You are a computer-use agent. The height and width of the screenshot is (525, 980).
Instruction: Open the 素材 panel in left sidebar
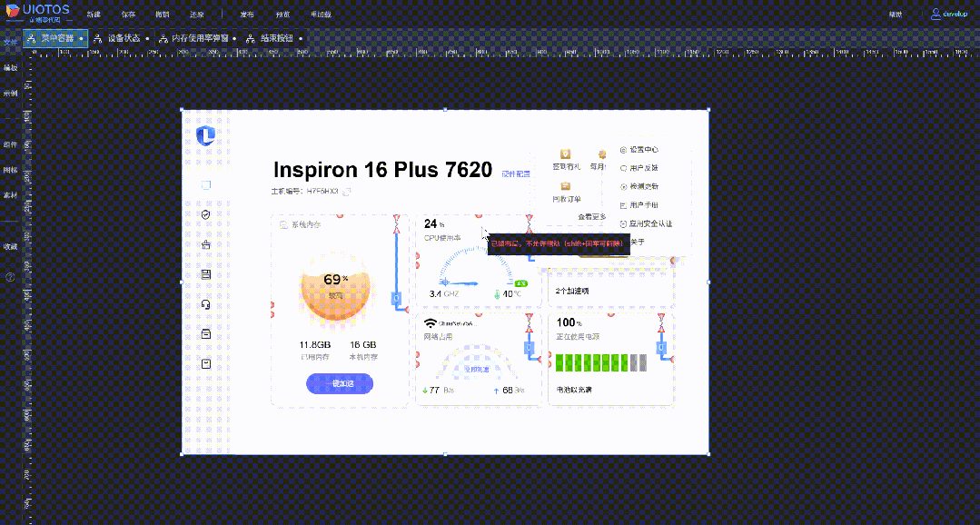(10, 195)
